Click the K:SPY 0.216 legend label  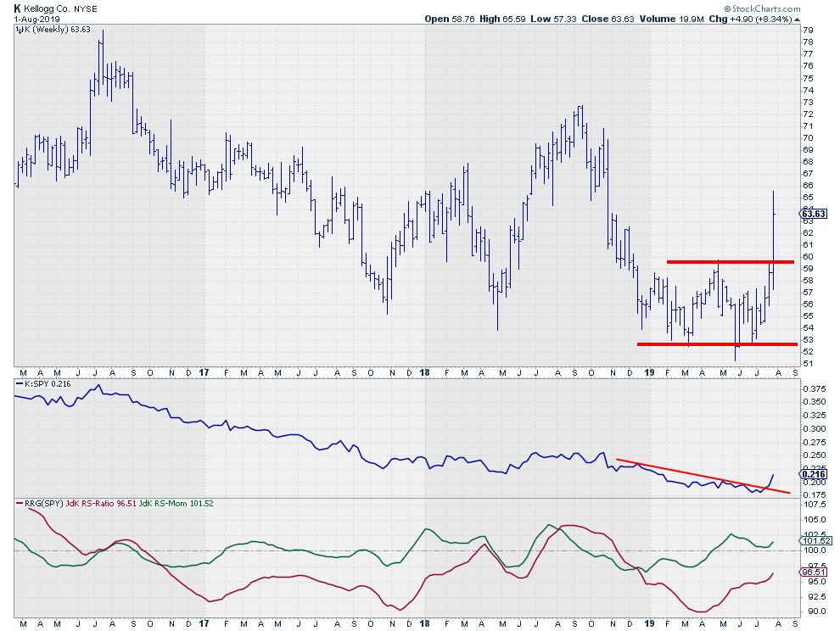(44, 384)
